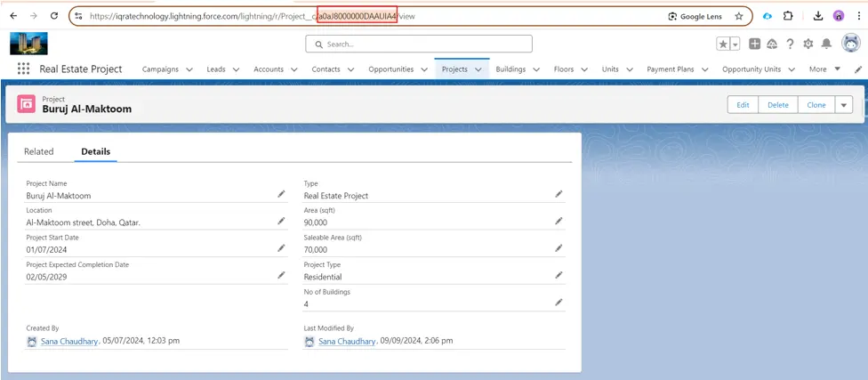
Task: Click the browser profile avatar icon
Action: [x=839, y=16]
